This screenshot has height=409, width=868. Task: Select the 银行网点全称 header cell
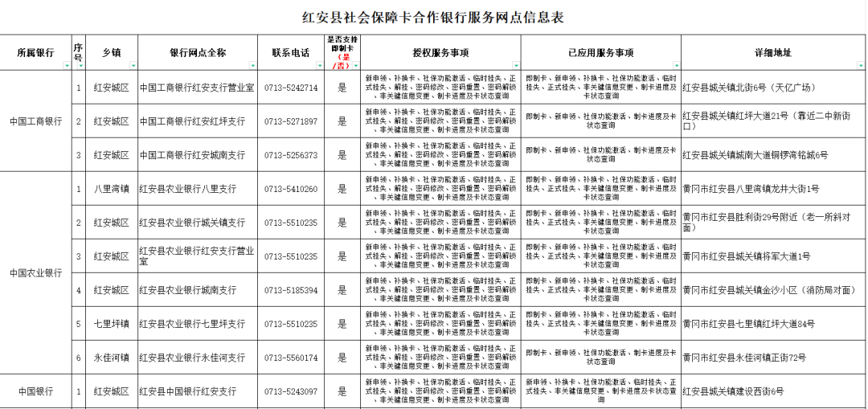[x=198, y=52]
